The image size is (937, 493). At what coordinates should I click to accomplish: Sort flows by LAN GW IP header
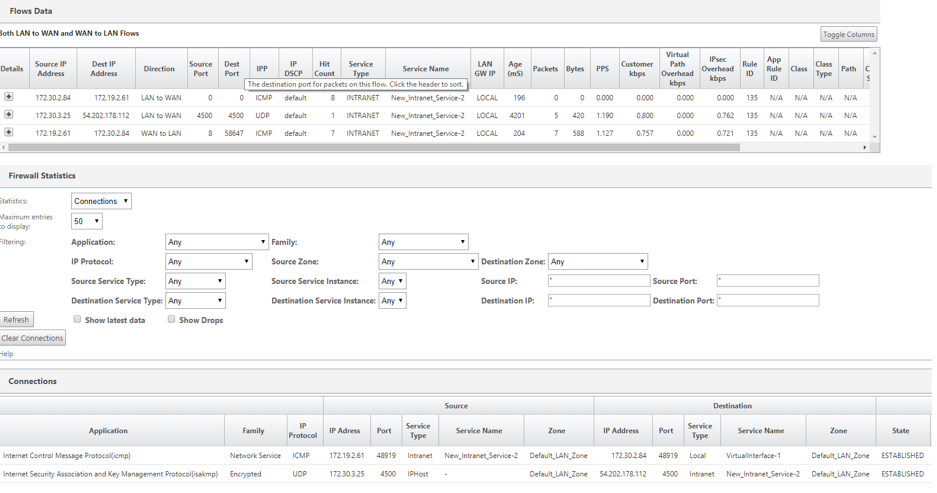pos(485,69)
